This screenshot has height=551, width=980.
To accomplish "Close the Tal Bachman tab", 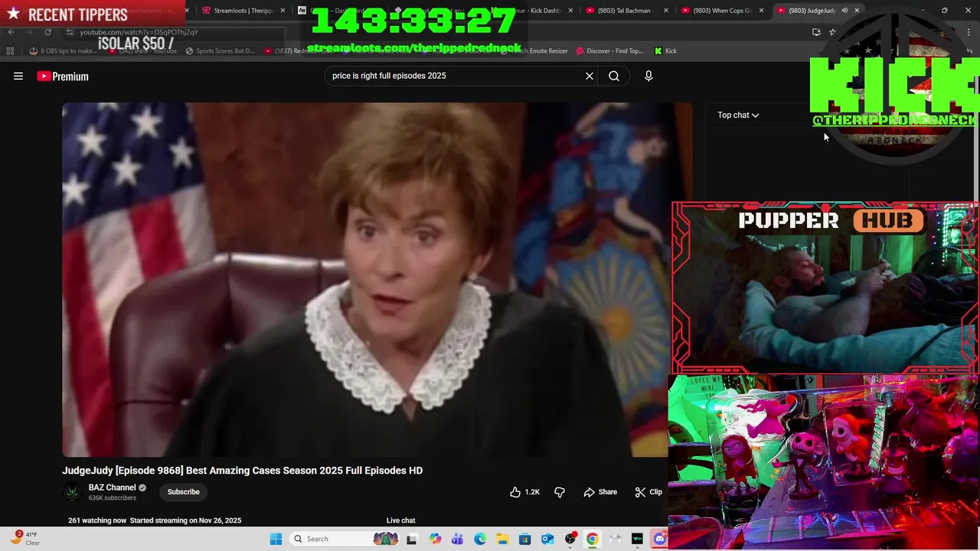I will (666, 11).
